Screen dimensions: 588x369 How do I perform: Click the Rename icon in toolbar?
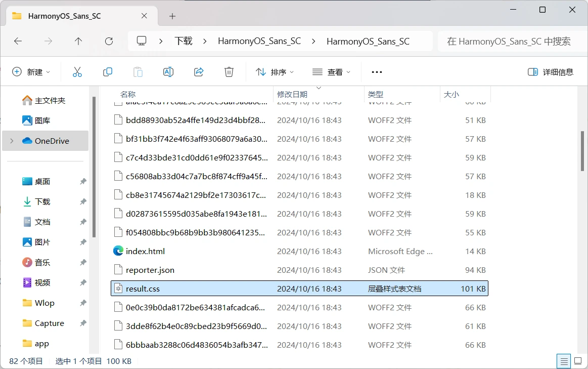[168, 72]
